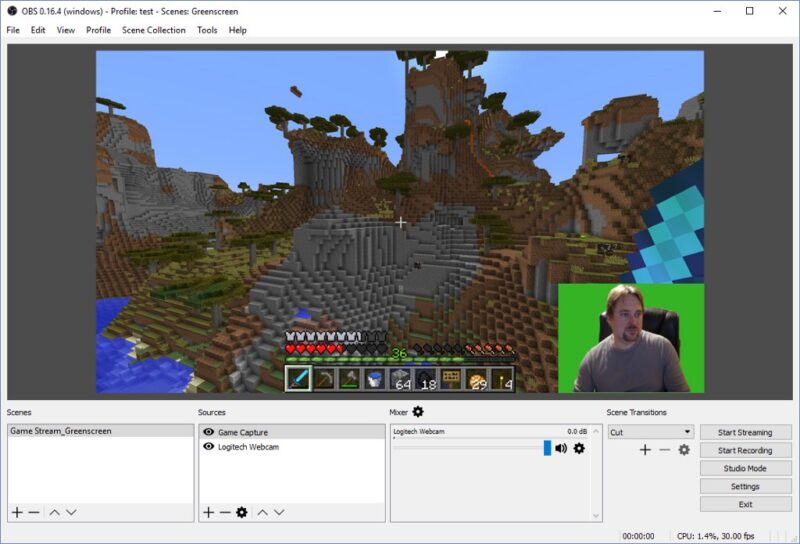Add a new source with plus icon
This screenshot has height=544, width=800.
(208, 512)
